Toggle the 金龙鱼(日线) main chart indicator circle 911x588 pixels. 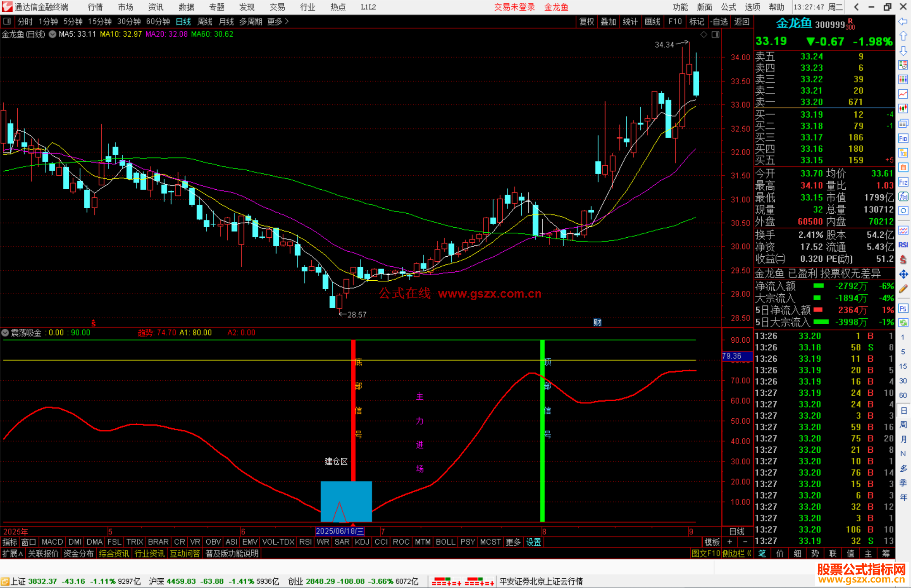tap(52, 35)
